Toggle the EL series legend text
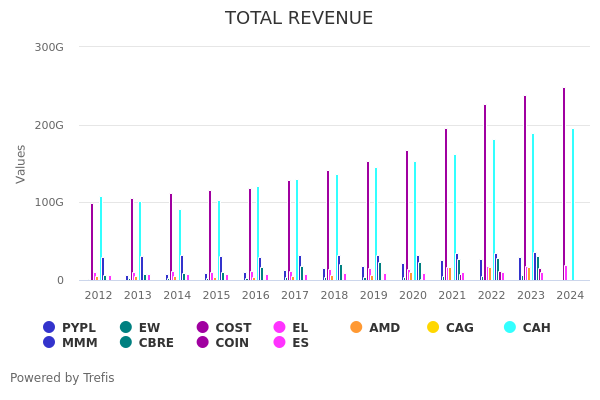The image size is (600, 400). click(300, 327)
